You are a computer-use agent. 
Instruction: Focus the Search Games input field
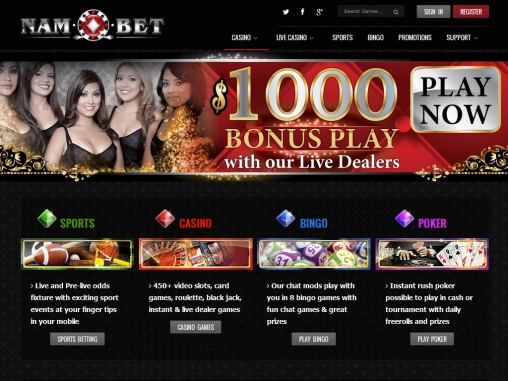[366, 11]
